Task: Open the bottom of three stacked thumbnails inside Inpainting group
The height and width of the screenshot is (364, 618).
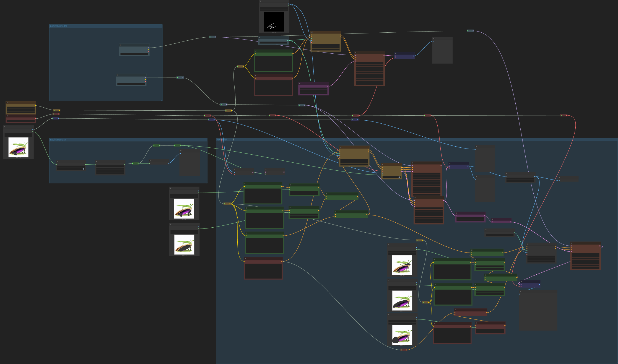Action: [402, 335]
